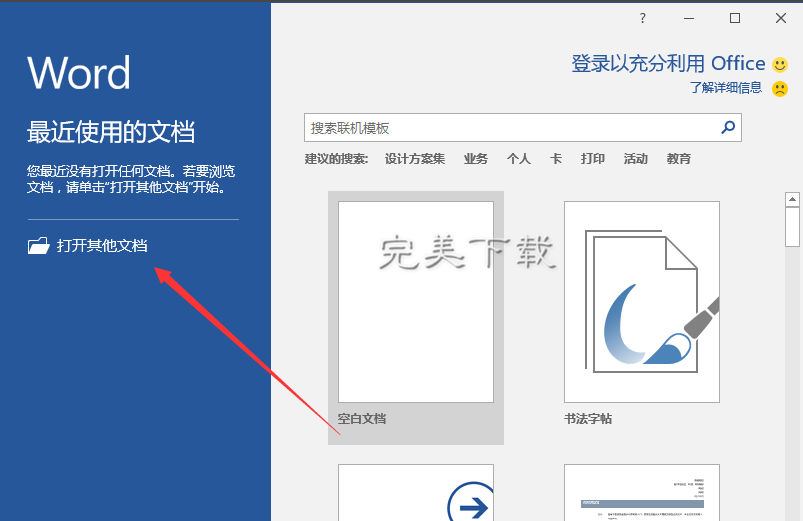Click the happy smiley feedback icon

tap(779, 65)
